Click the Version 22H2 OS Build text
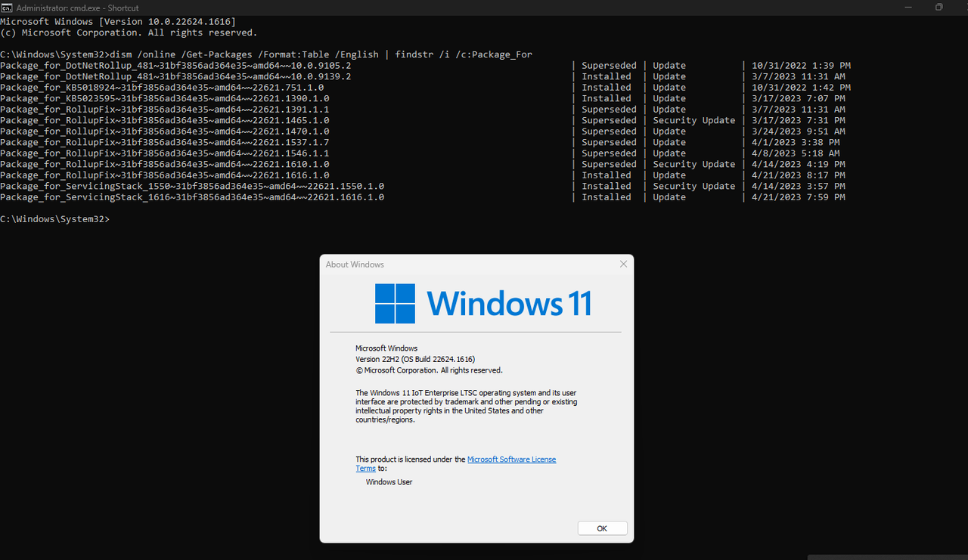This screenshot has height=560, width=968. coord(415,359)
